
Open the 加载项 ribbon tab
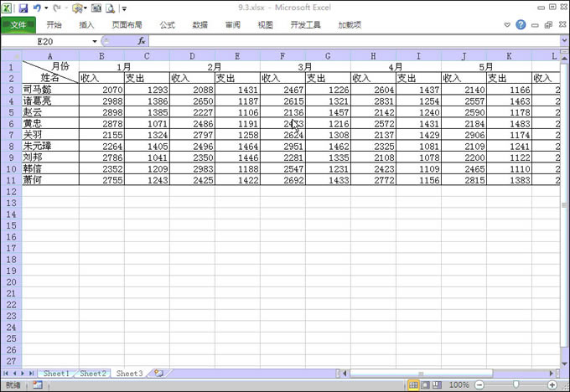(350, 24)
